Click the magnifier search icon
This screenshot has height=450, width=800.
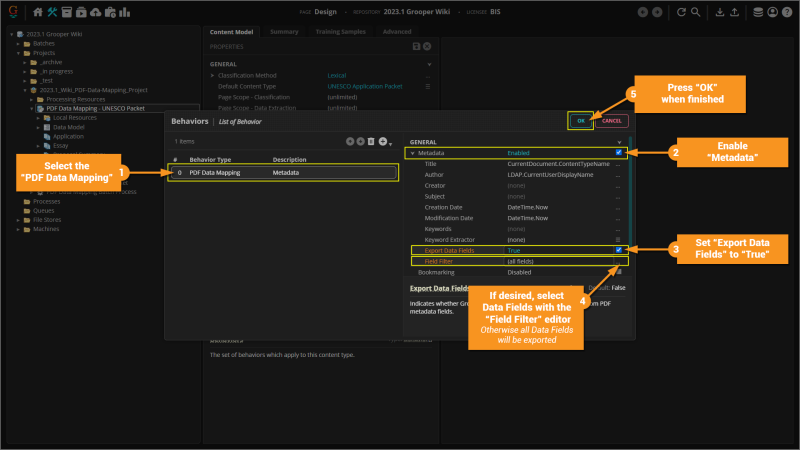(695, 12)
